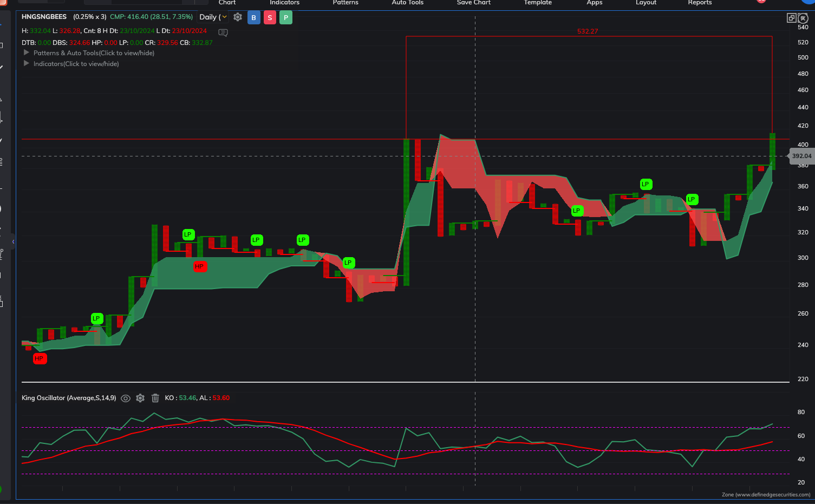
Task: Click the HP marker near 240 level
Action: [40, 358]
